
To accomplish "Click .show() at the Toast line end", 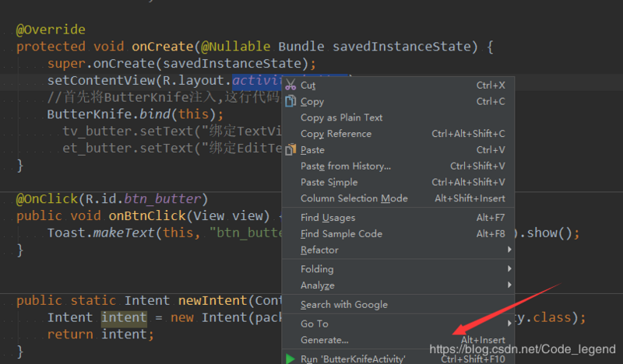I will [550, 233].
